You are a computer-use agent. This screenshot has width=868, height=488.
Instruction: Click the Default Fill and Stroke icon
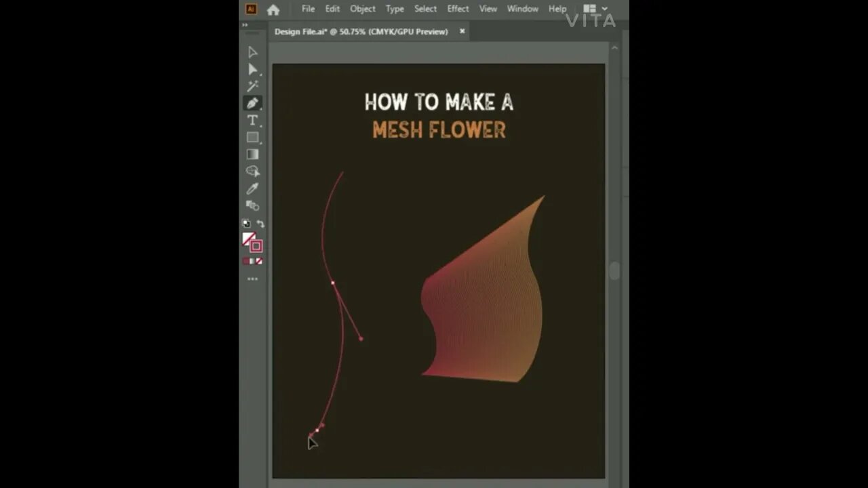coord(246,223)
